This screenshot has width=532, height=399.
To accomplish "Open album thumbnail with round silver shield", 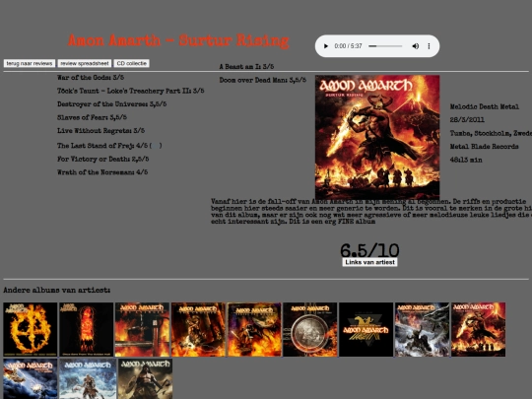I will (310, 329).
